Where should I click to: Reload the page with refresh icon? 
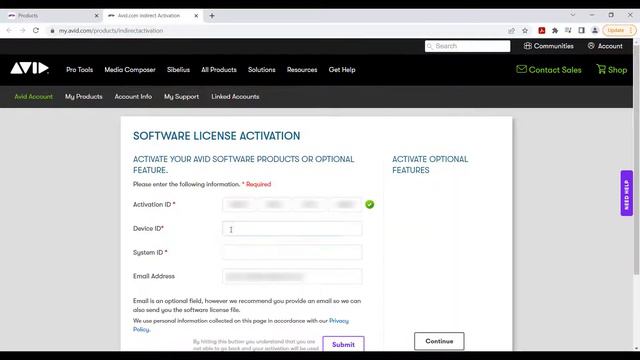pos(36,30)
